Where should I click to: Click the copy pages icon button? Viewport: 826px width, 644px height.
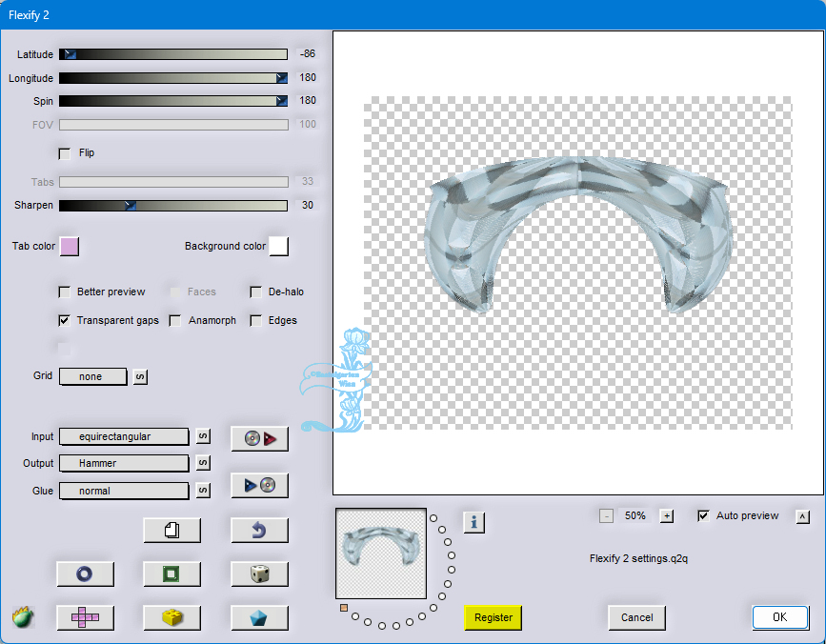pos(172,530)
